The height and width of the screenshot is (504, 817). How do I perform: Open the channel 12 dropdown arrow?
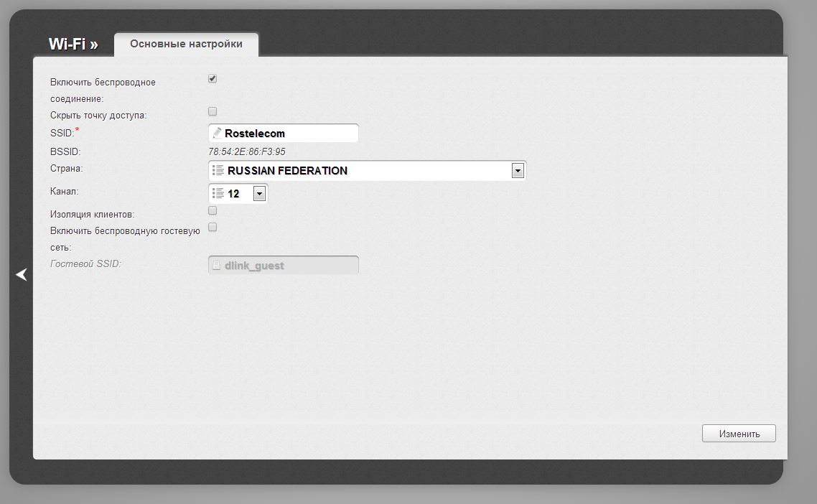click(259, 193)
